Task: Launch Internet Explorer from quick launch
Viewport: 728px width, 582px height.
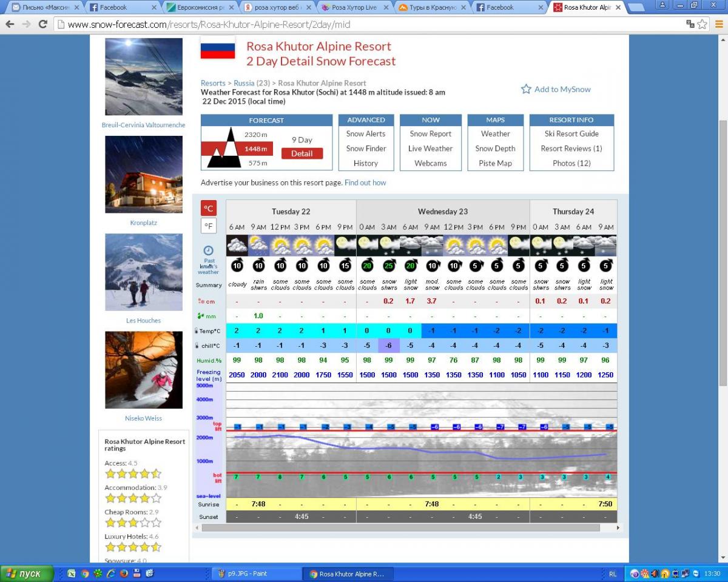Action: click(x=110, y=574)
